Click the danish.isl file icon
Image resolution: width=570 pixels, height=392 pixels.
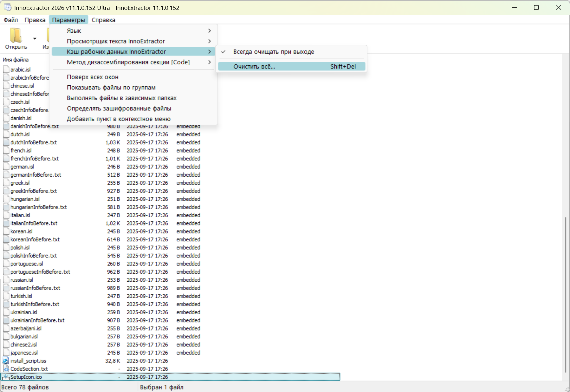coord(6,118)
